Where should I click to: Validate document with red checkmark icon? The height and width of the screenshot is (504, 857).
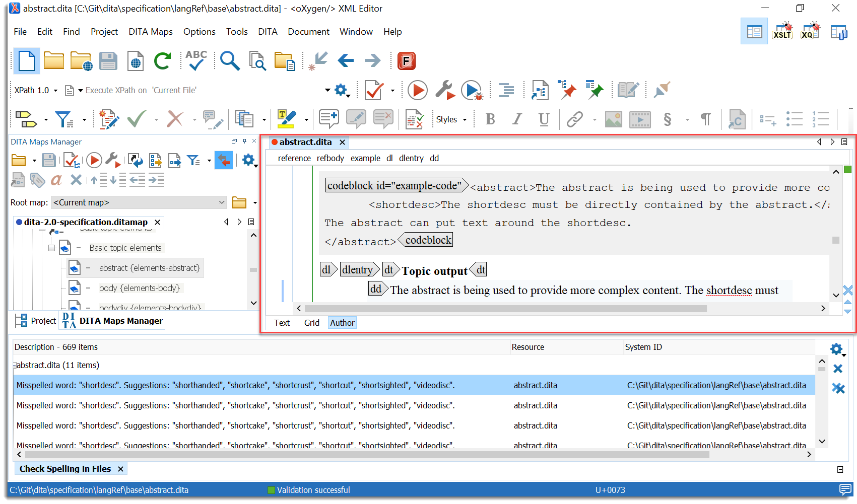click(x=374, y=91)
